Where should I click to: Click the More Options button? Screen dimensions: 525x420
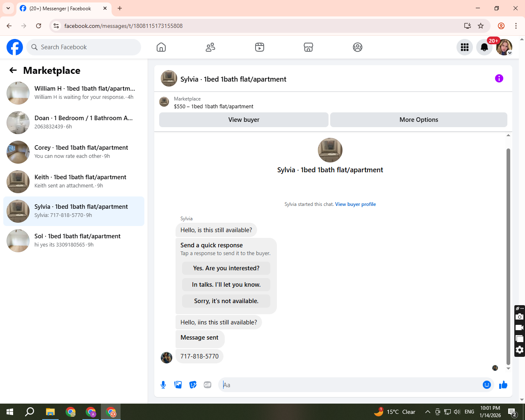[x=419, y=120]
